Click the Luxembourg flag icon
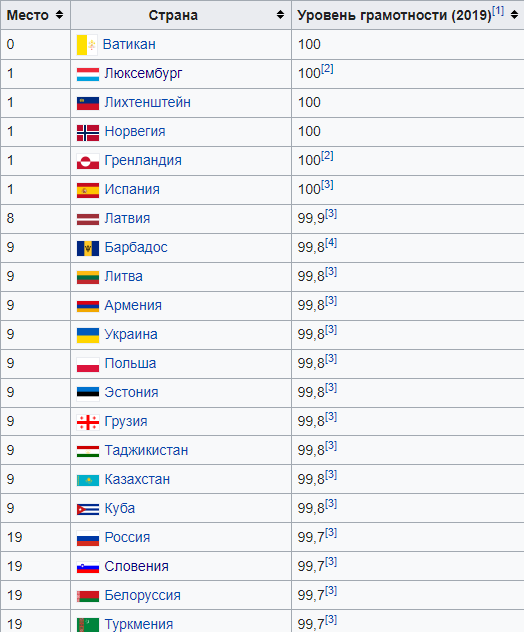524x632 pixels. click(x=88, y=75)
